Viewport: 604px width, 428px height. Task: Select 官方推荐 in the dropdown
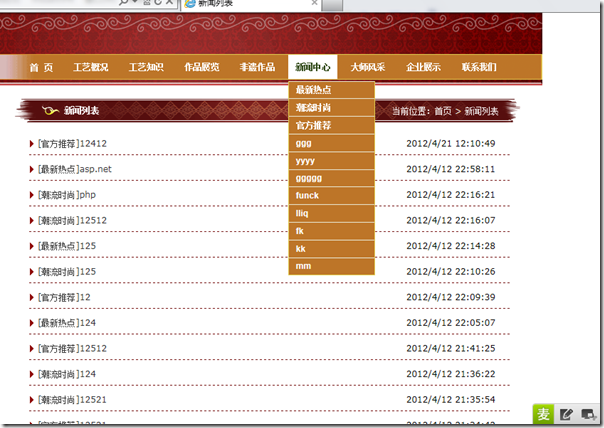[x=314, y=126]
